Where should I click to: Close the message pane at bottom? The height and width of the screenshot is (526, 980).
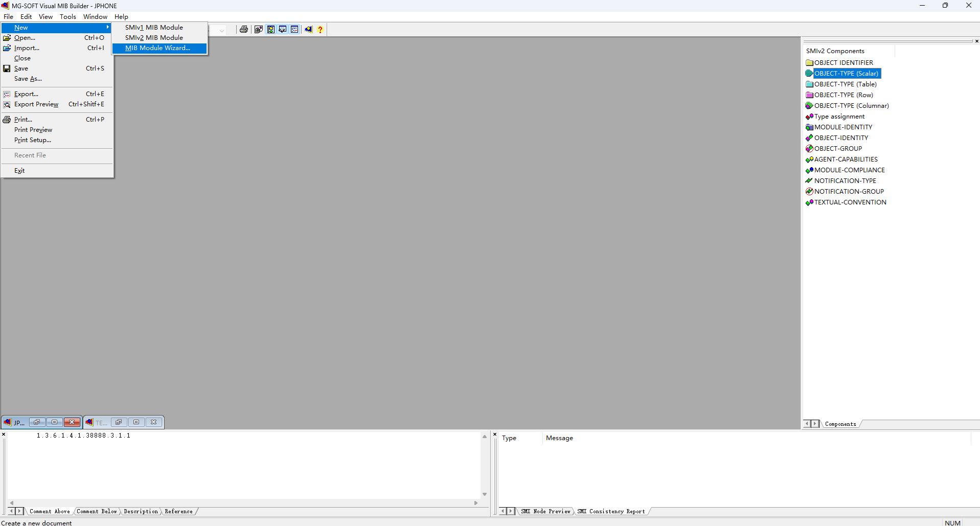(495, 434)
